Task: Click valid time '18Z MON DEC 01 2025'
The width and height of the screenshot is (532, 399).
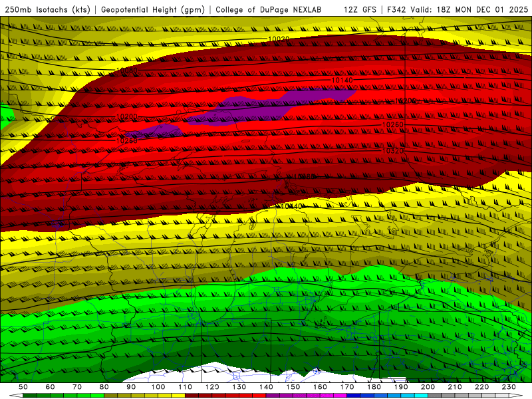Action: click(x=483, y=10)
